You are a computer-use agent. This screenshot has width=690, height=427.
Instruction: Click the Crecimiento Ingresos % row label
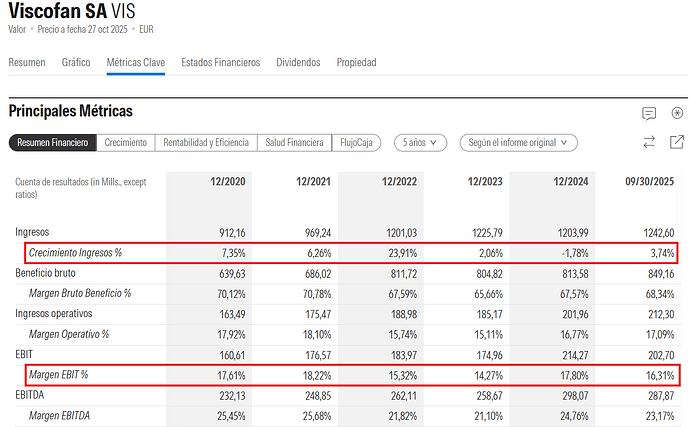(75, 253)
